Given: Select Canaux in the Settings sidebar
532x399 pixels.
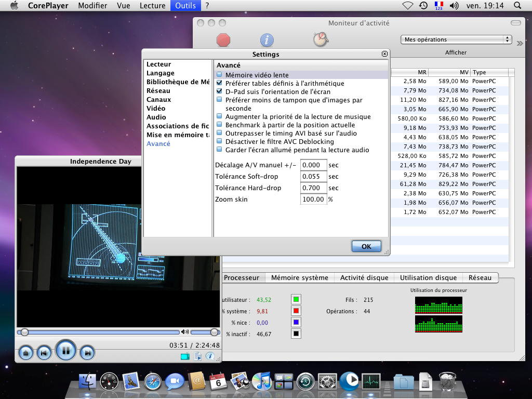Looking at the screenshot, I should pos(159,99).
